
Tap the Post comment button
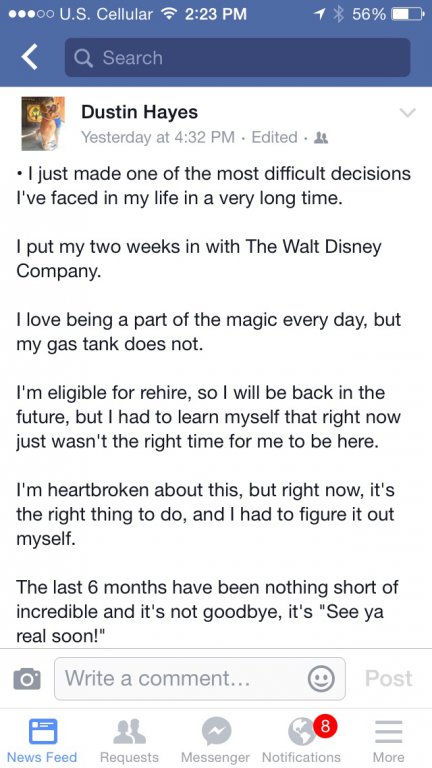pyautogui.click(x=389, y=678)
